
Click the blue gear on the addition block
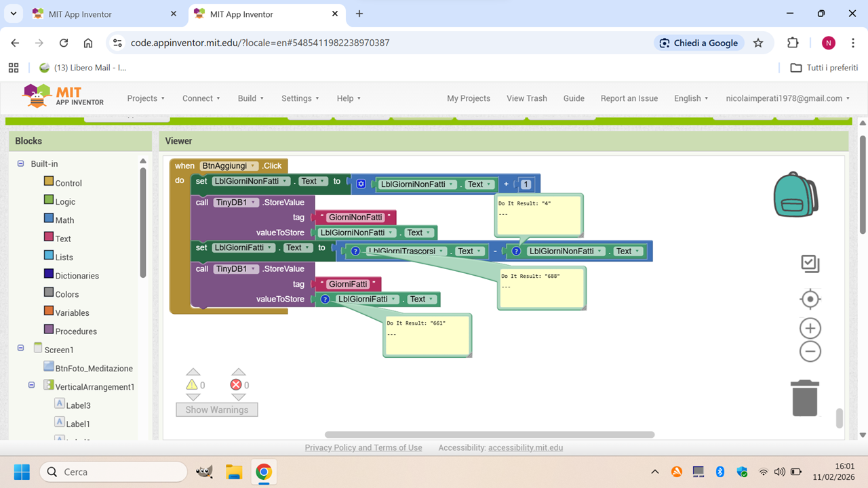click(x=361, y=184)
